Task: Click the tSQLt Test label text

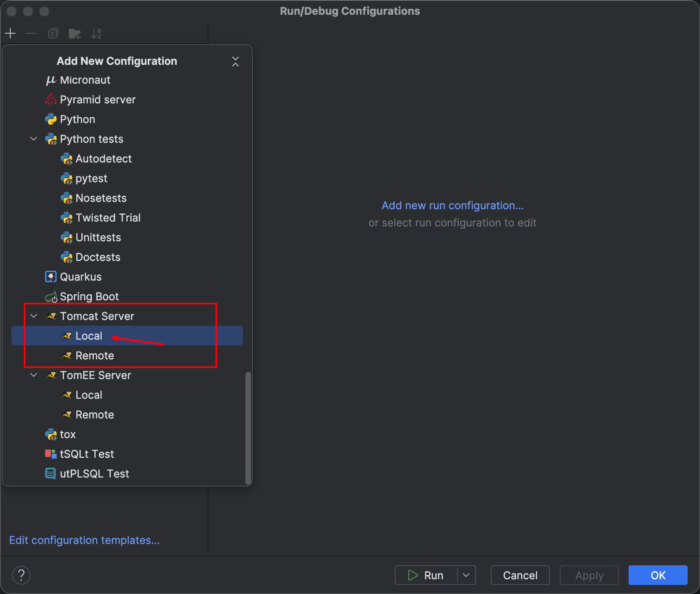Action: click(87, 454)
